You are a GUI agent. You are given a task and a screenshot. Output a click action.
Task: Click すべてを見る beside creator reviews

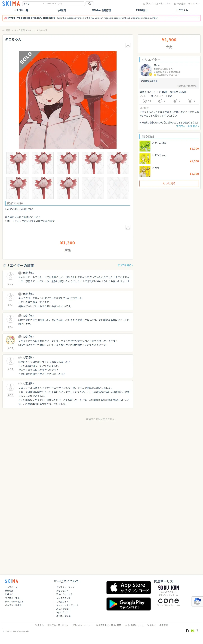click(x=125, y=265)
